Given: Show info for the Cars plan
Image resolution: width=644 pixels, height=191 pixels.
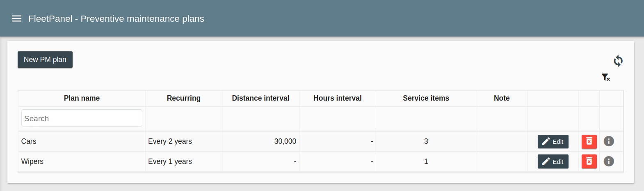Looking at the screenshot, I should (x=609, y=141).
